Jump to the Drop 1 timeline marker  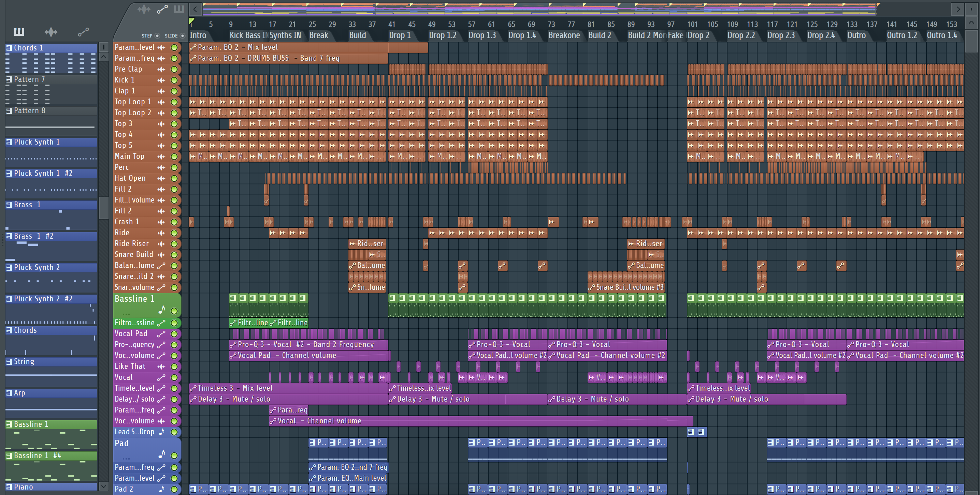[400, 35]
